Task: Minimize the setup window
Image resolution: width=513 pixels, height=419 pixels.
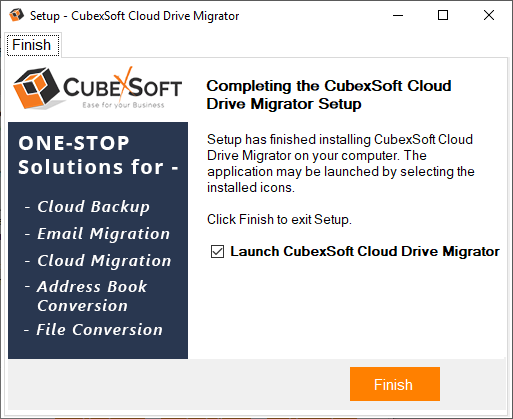Action: tap(398, 15)
